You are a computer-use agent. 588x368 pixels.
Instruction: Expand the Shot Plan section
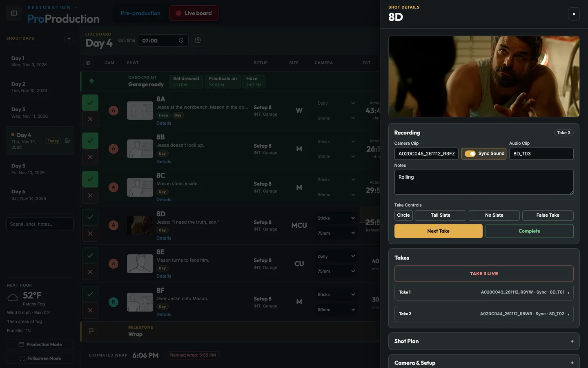tap(484, 341)
